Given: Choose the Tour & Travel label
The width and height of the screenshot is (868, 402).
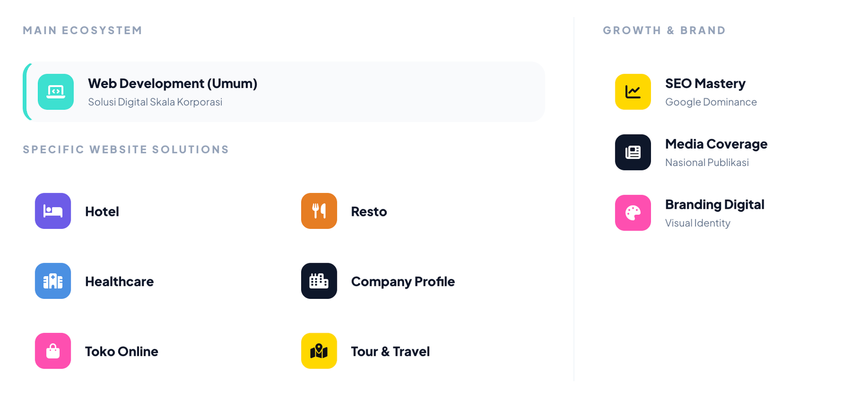Looking at the screenshot, I should [390, 352].
